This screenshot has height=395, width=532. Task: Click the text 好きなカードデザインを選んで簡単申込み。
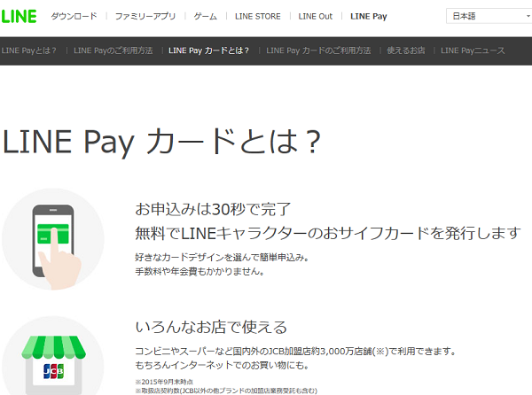[223, 258]
